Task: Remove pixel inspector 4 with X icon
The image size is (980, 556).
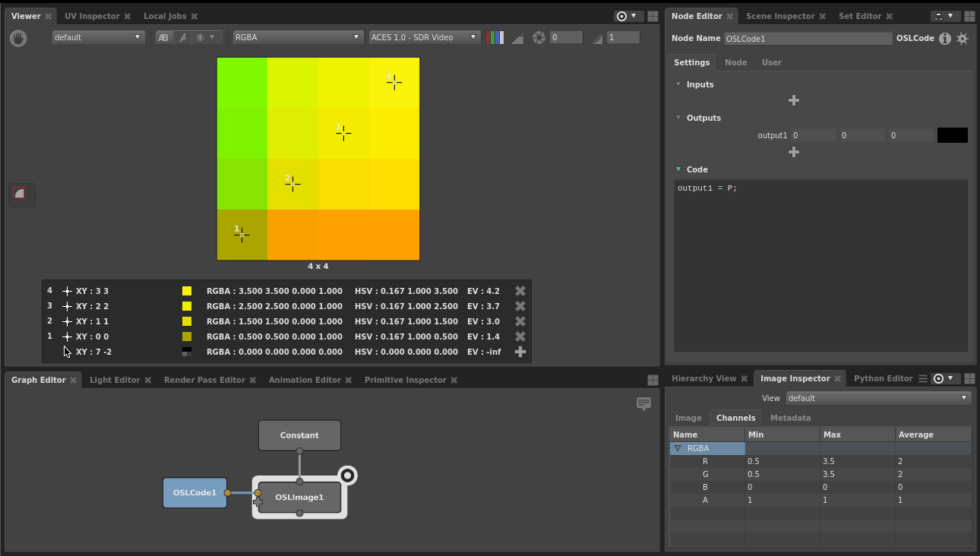Action: tap(520, 291)
